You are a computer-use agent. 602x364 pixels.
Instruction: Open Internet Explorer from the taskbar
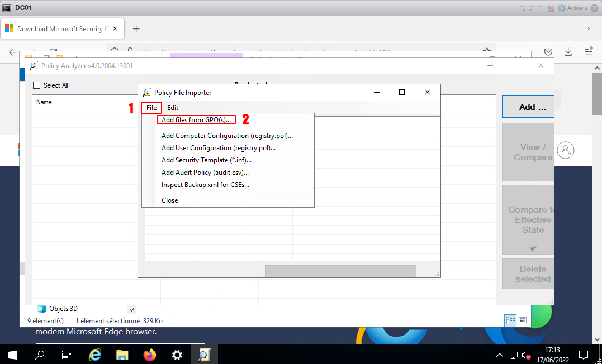click(x=95, y=355)
